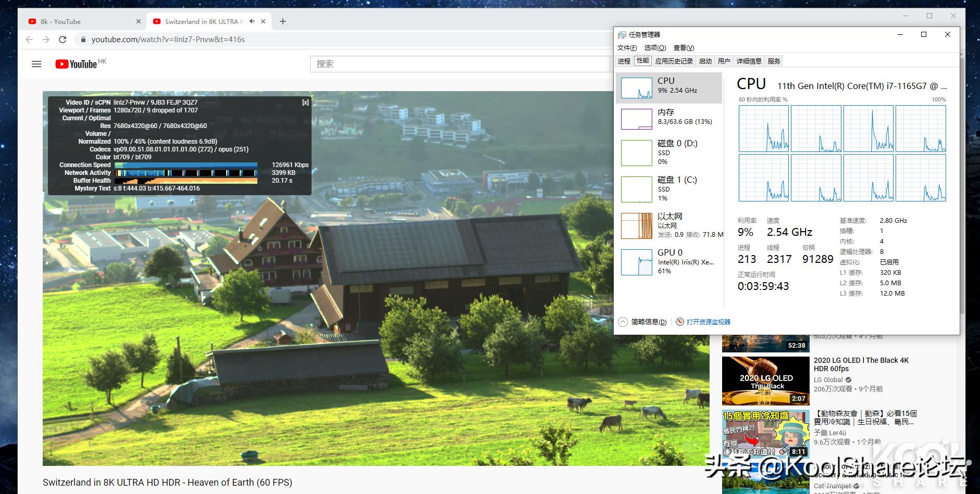Open the 動物森友會 video title link
980x494 pixels.
pos(865,417)
